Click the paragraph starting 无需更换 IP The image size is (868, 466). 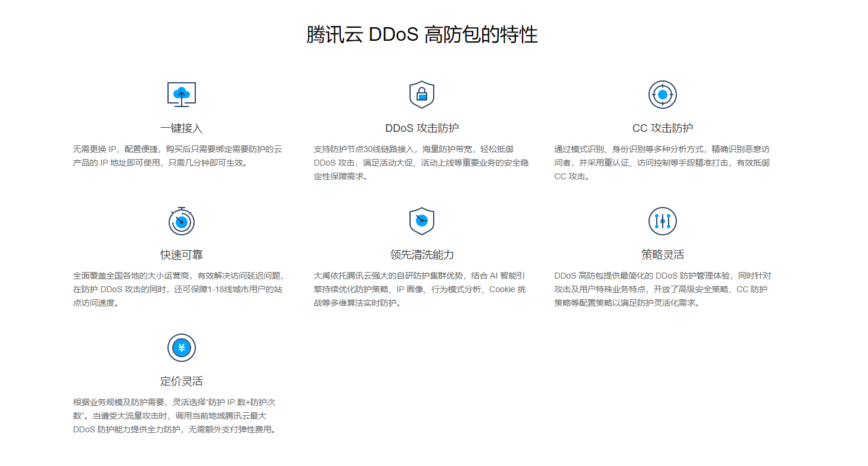178,156
